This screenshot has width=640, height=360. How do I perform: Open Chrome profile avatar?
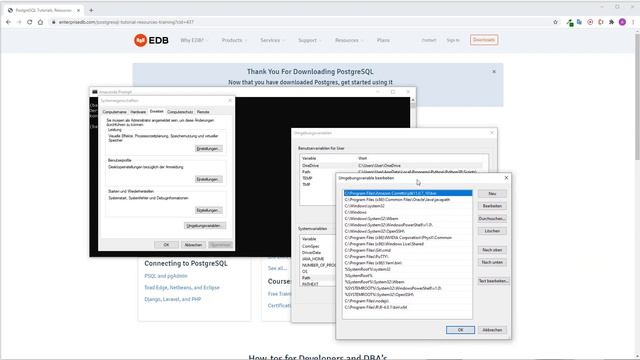click(622, 22)
